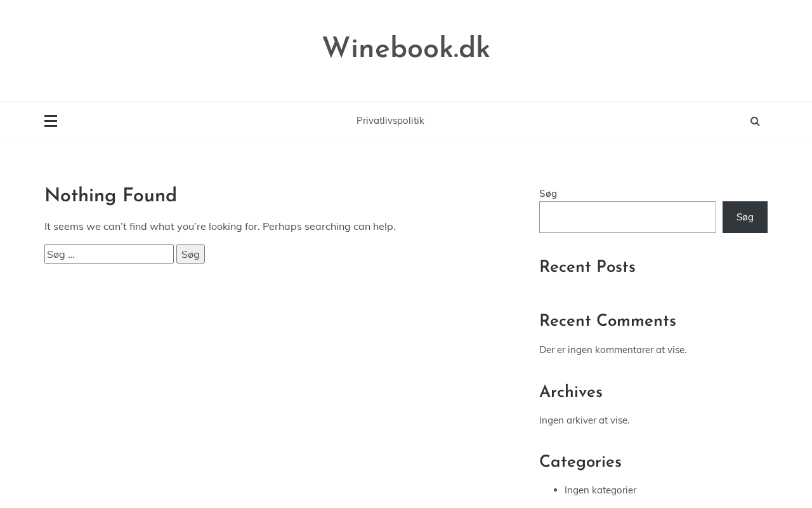Click 'Der er ingen kommentarer at vise' text
Screen dimensions: 812x508
[x=613, y=350]
